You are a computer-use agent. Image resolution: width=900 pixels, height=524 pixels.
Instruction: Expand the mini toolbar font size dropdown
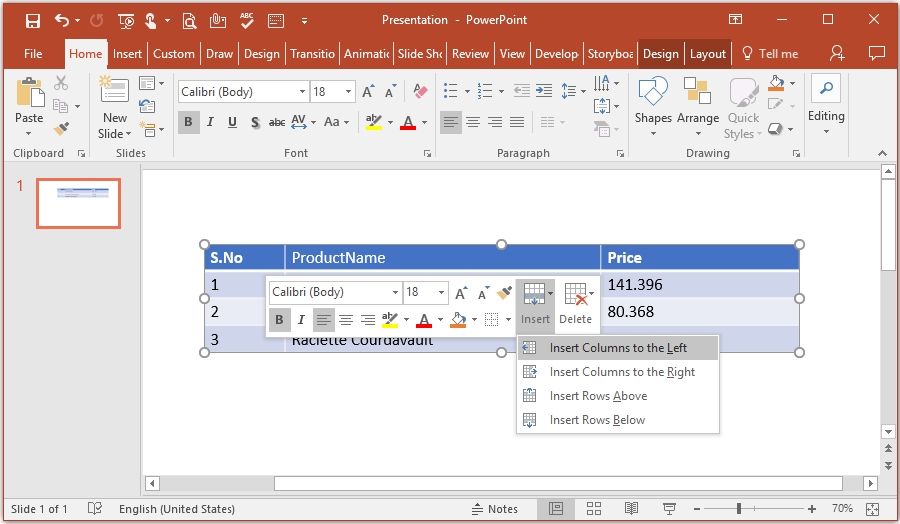441,293
